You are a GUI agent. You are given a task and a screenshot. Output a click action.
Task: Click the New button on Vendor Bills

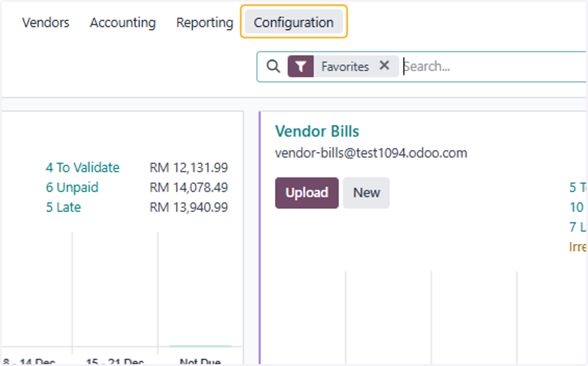click(x=367, y=193)
